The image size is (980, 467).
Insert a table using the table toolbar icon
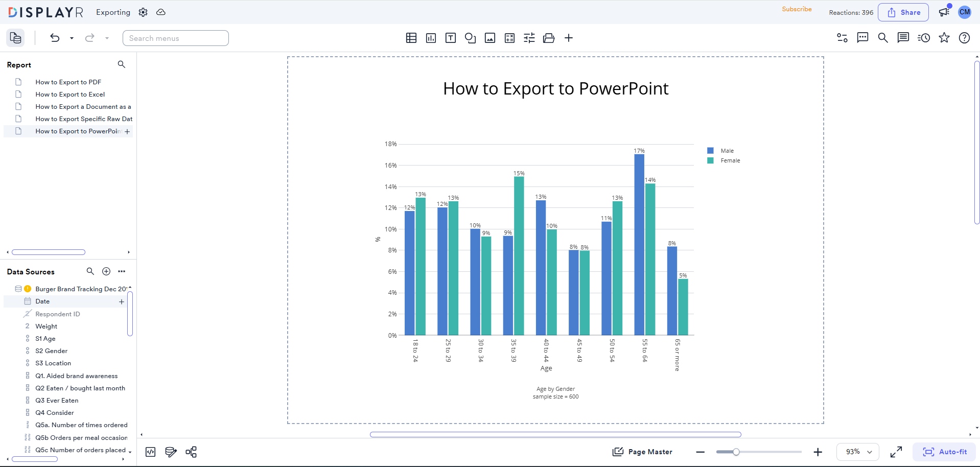click(x=411, y=38)
